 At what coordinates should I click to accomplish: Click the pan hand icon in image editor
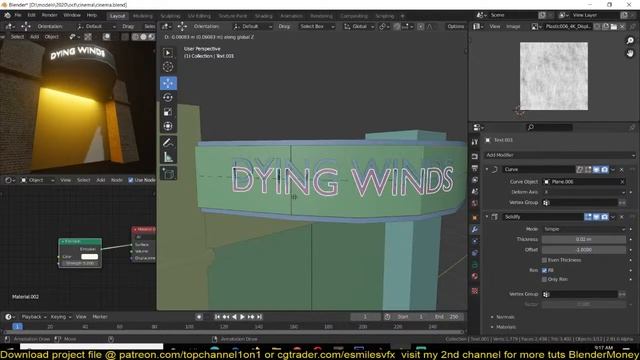point(630,53)
